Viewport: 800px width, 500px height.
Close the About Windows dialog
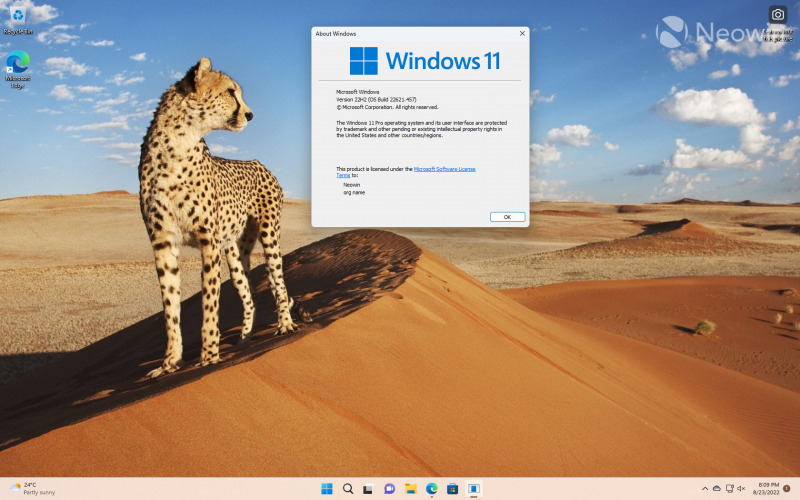(x=522, y=34)
